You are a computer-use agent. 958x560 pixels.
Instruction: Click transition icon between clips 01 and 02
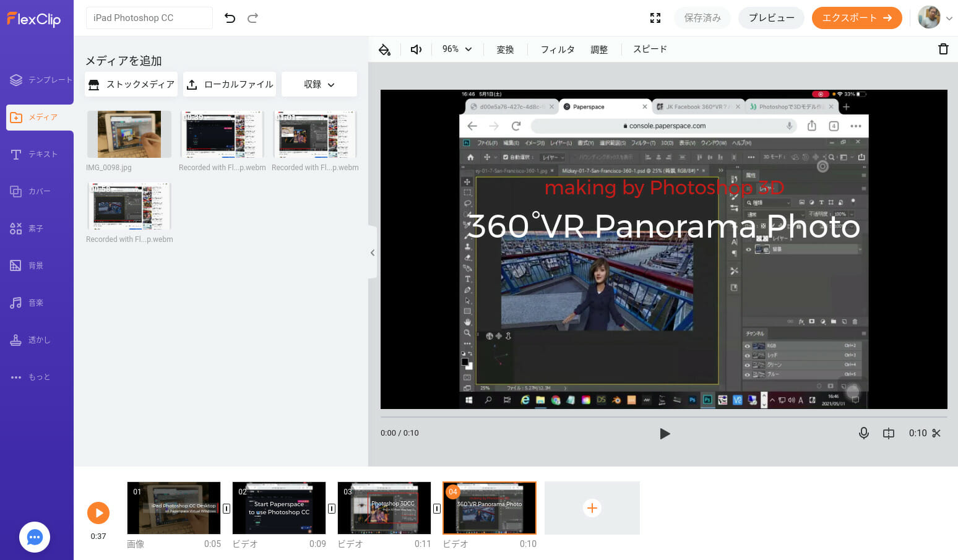coord(227,509)
